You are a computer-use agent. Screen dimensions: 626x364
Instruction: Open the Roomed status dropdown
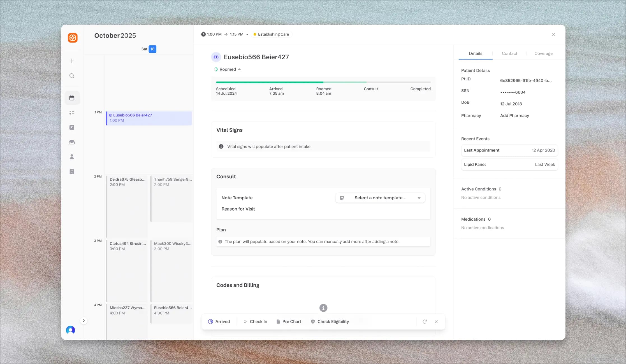pyautogui.click(x=228, y=69)
